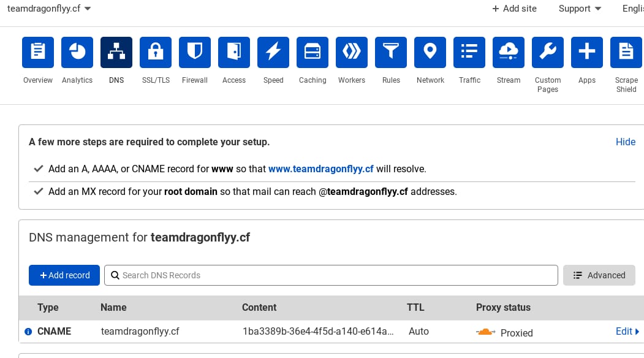Open the SSL/TLS padlock icon
This screenshot has width=644, height=358.
[x=156, y=52]
